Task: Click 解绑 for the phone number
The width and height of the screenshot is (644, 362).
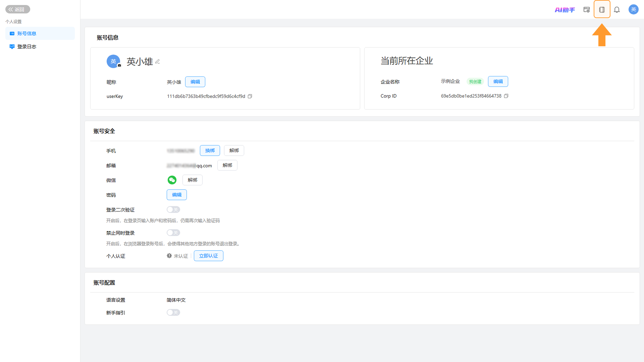Action: pos(234,150)
